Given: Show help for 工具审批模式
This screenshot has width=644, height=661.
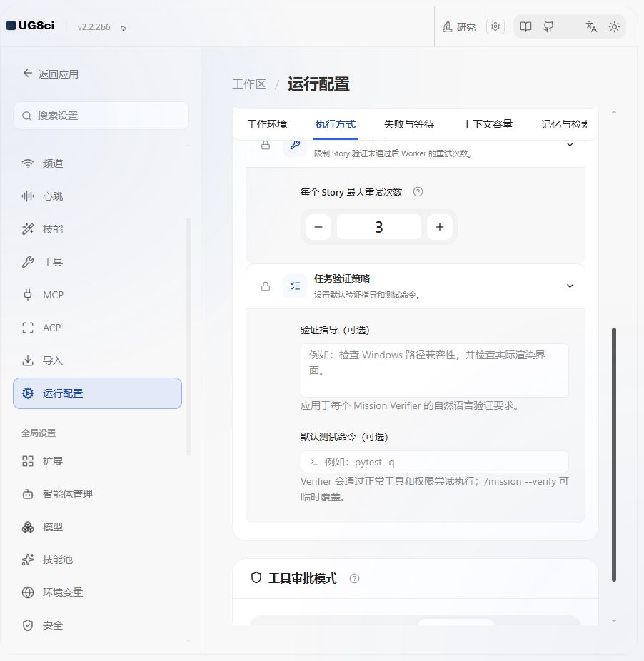Looking at the screenshot, I should click(354, 579).
